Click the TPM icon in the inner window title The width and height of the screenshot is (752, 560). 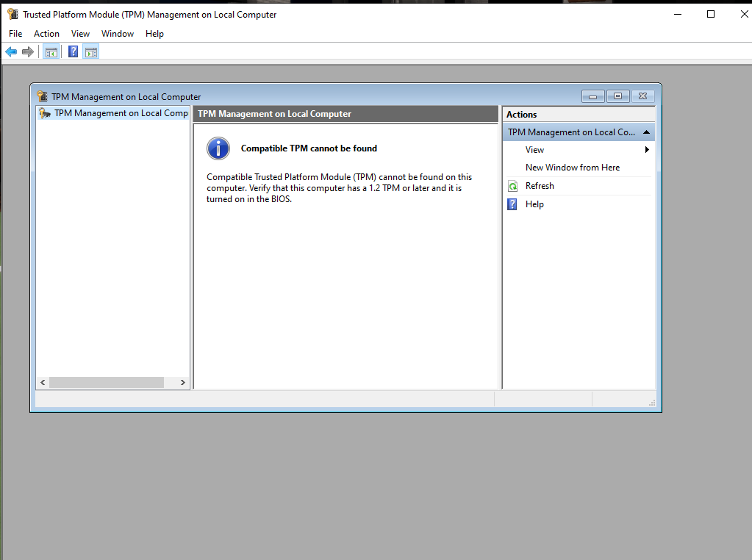click(42, 96)
